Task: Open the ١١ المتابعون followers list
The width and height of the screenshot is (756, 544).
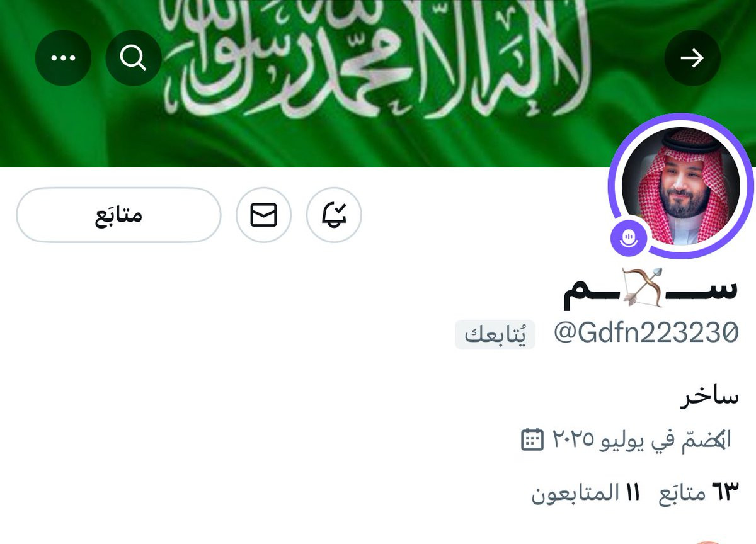Action: (x=585, y=493)
